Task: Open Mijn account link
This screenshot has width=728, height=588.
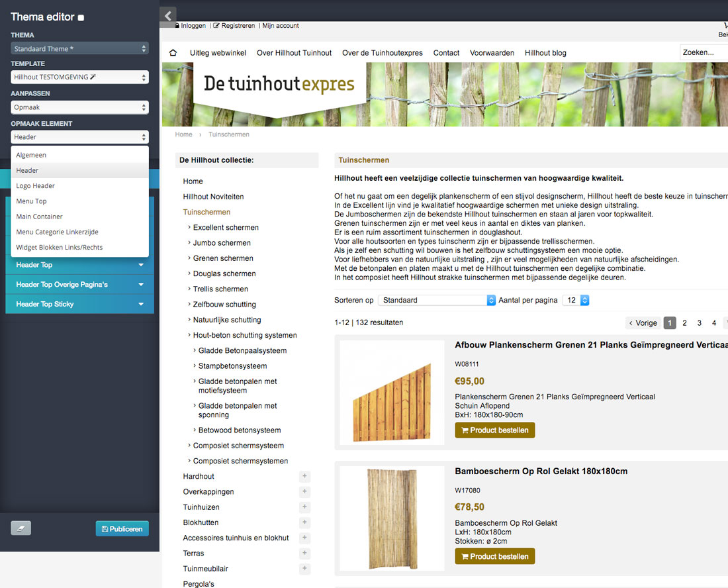Action: pyautogui.click(x=281, y=26)
